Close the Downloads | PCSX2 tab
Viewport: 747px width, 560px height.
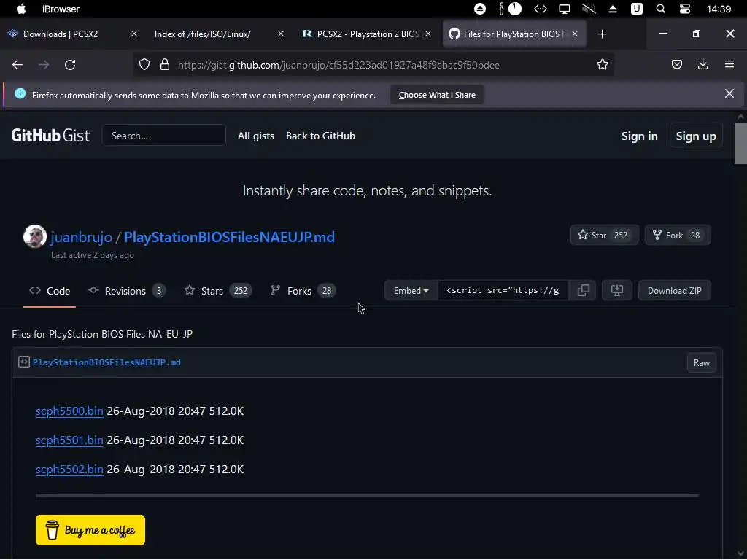134,34
